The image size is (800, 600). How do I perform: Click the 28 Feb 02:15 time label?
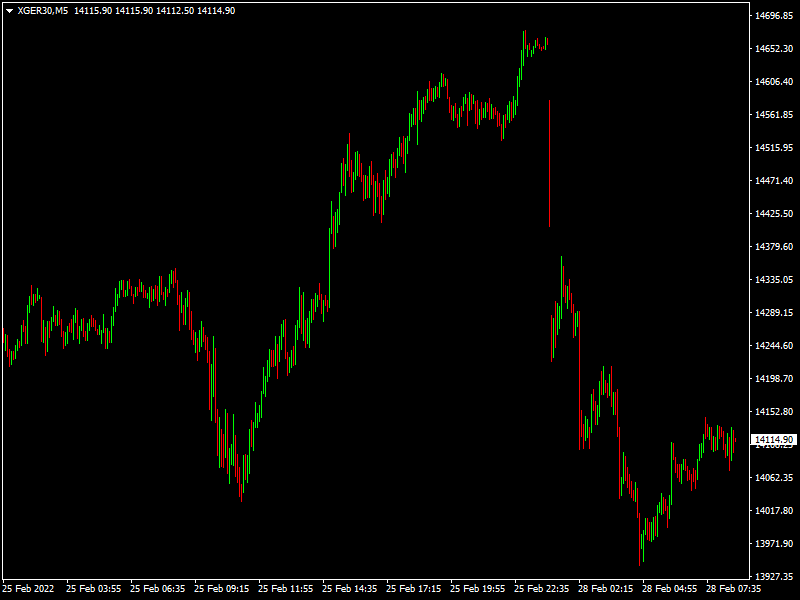coord(603,588)
